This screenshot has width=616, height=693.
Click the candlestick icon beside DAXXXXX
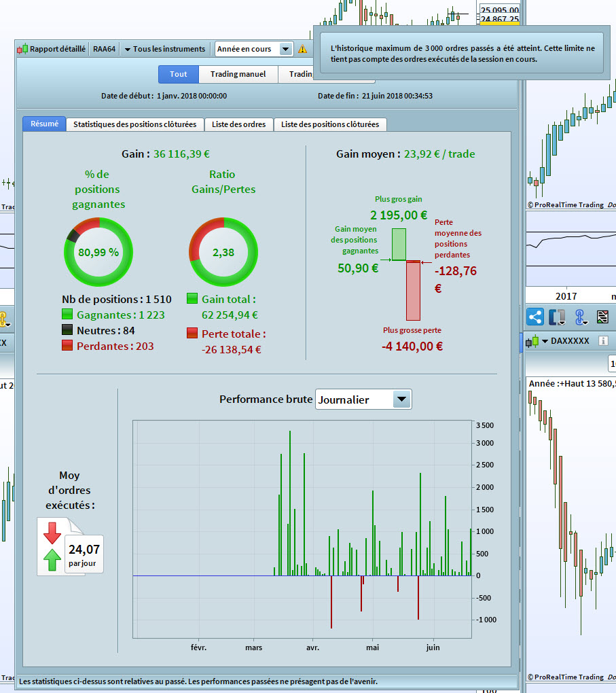point(532,341)
